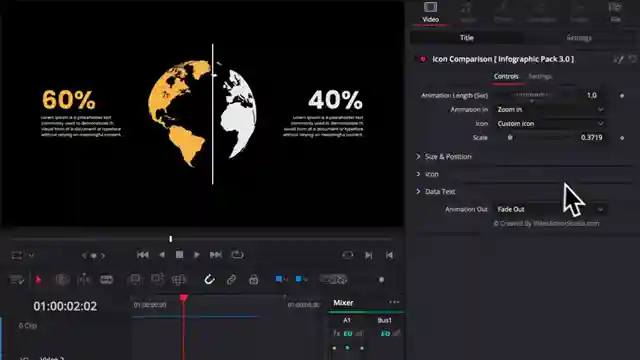The width and height of the screenshot is (640, 360).
Task: Adjust the Animation Length slider
Action: (x=532, y=96)
